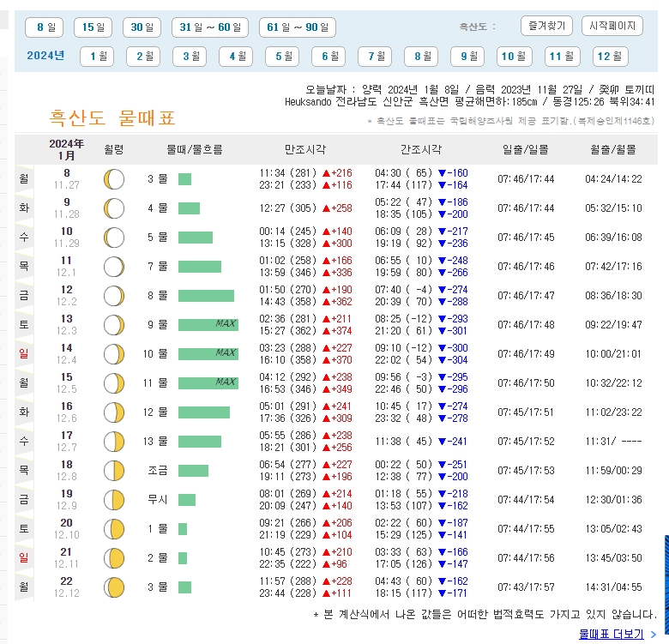Click the 만조시각 column header
The height and width of the screenshot is (644, 669).
(305, 149)
